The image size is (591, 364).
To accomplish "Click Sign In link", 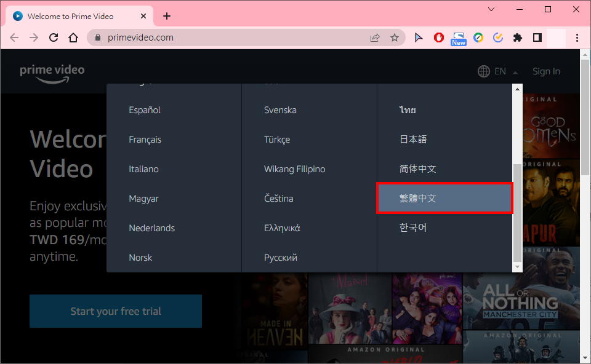I will click(x=546, y=71).
